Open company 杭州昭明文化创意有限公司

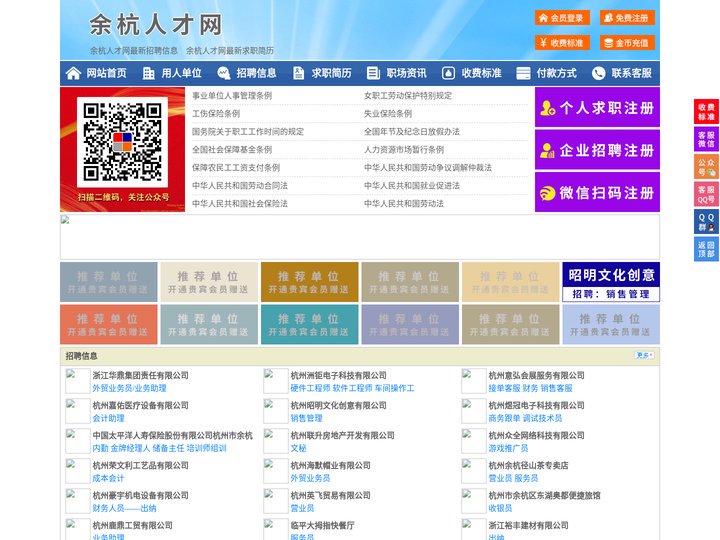pos(338,405)
